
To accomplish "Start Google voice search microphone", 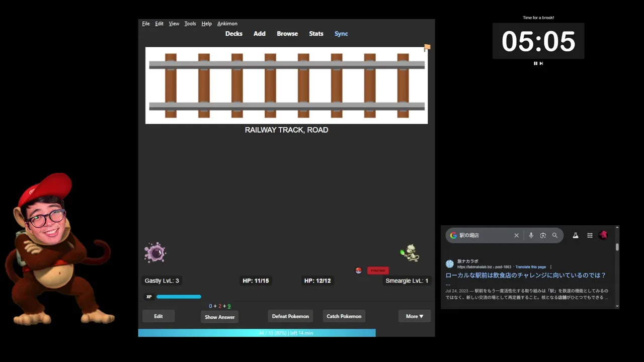I will pyautogui.click(x=531, y=235).
